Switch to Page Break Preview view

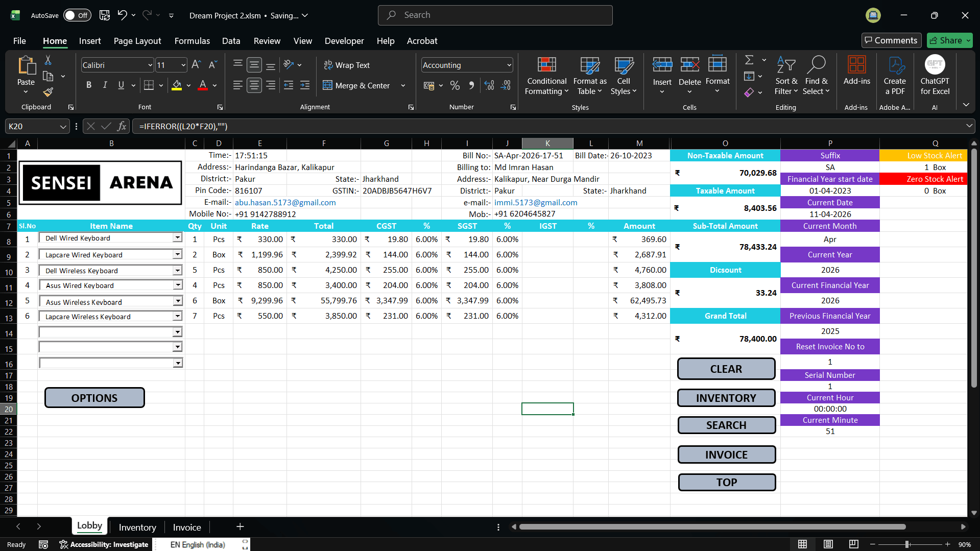pos(853,544)
